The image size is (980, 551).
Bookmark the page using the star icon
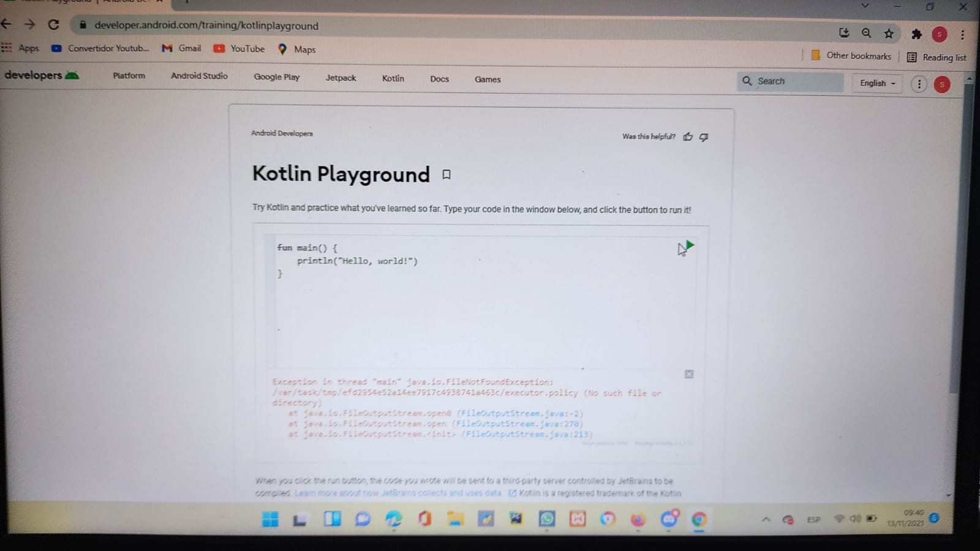(x=889, y=34)
